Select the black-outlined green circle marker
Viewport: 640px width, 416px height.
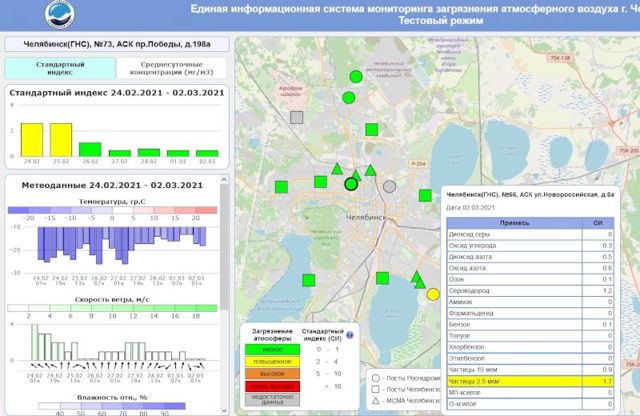(351, 184)
